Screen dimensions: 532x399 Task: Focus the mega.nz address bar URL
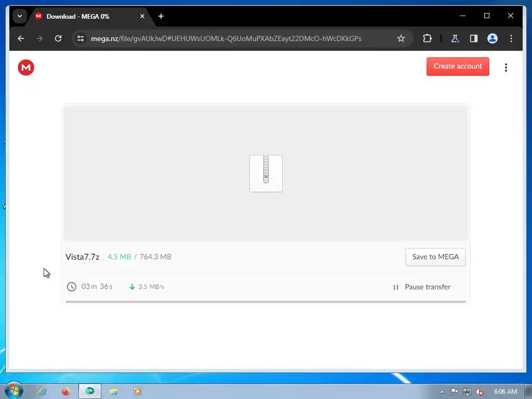[x=226, y=38]
